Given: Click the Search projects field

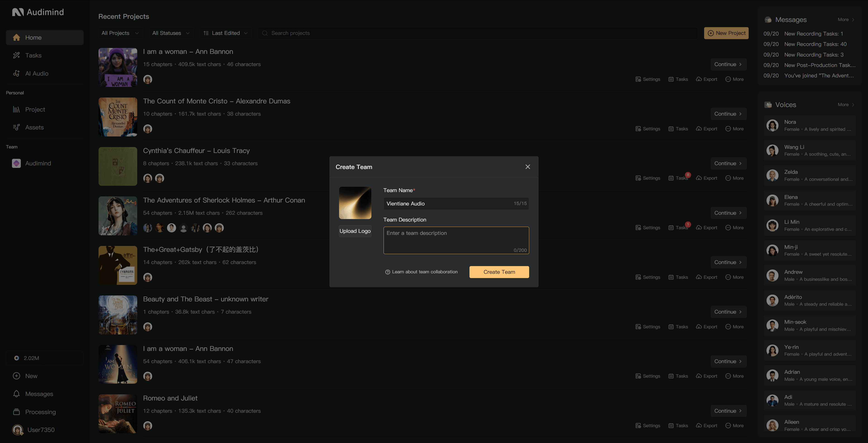Looking at the screenshot, I should point(478,33).
